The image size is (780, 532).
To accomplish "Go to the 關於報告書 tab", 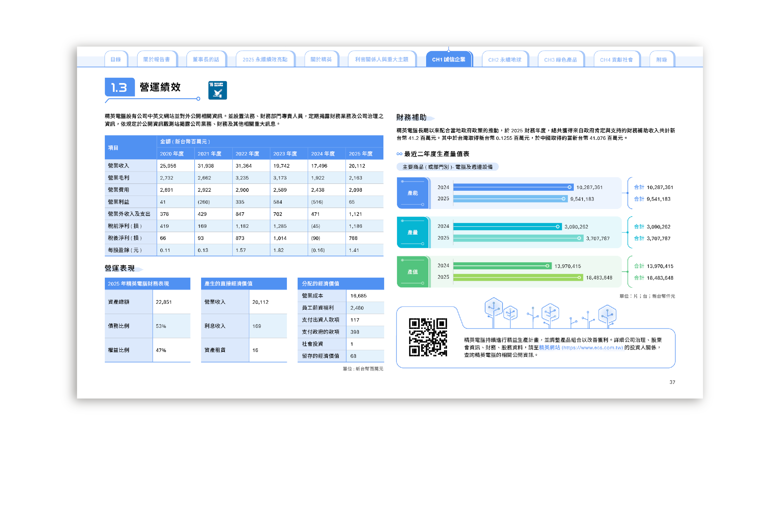I will coord(157,59).
